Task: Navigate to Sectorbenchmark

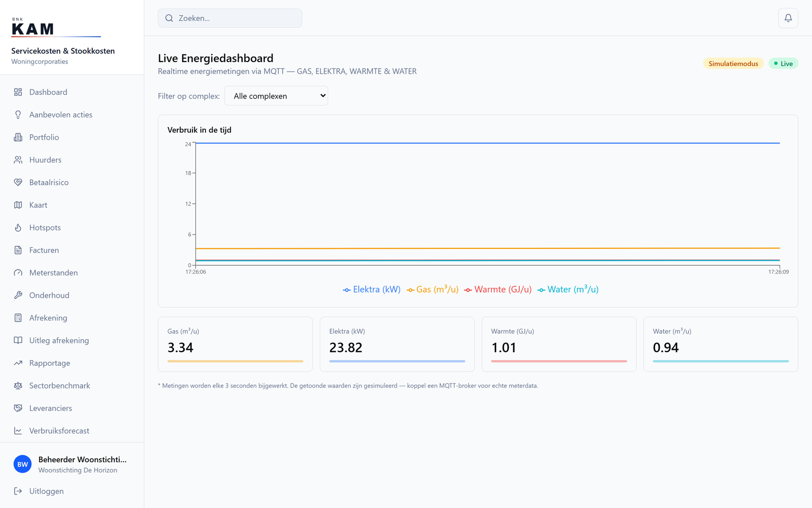Action: (72, 386)
